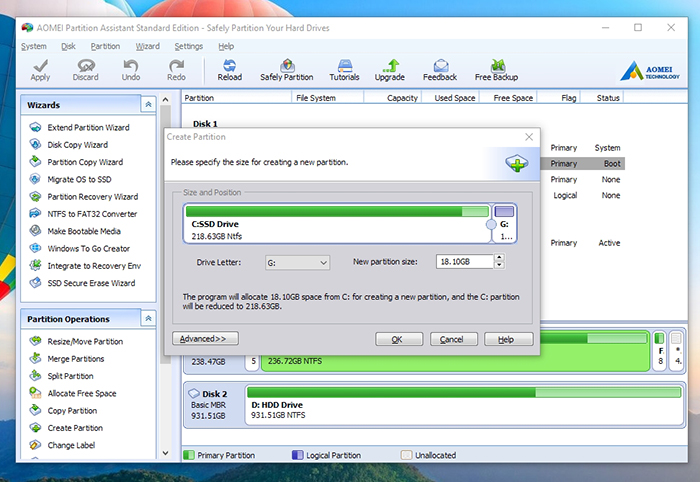Click the Redo arrow icon
The height and width of the screenshot is (482, 700).
coord(176,66)
